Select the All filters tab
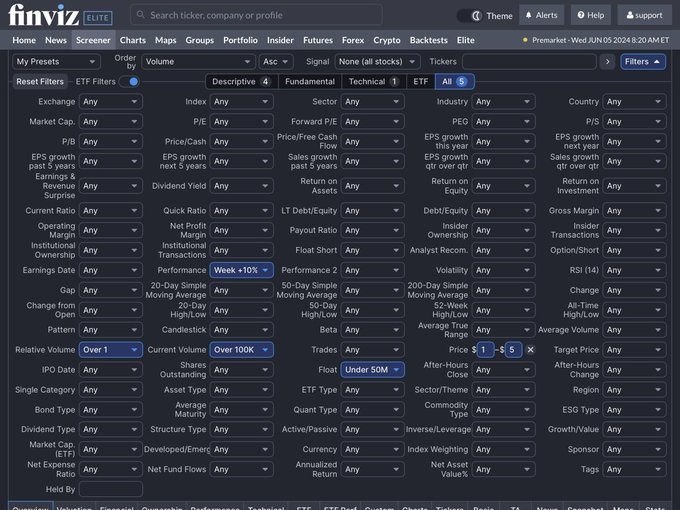680x510 pixels. (454, 82)
